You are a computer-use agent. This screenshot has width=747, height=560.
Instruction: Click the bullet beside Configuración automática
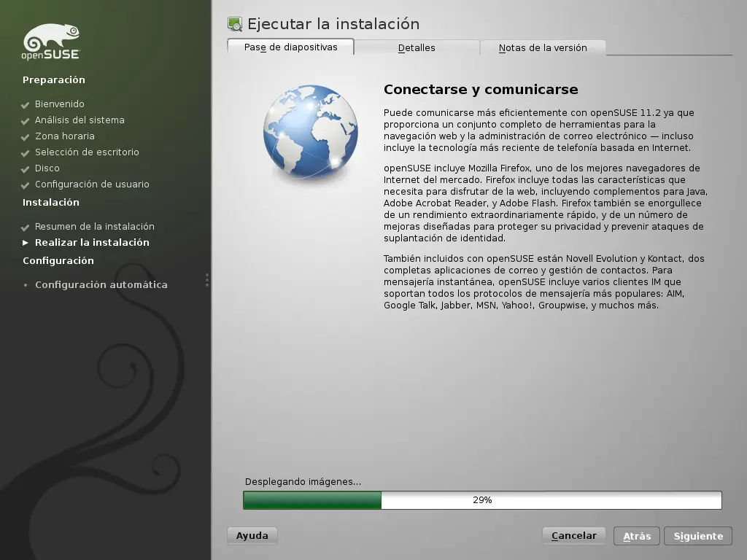tap(26, 285)
